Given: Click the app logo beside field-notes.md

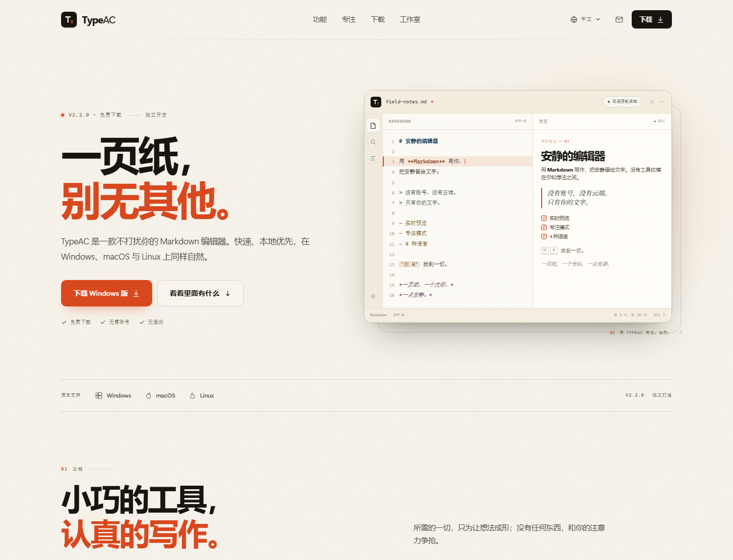Looking at the screenshot, I should pos(376,102).
